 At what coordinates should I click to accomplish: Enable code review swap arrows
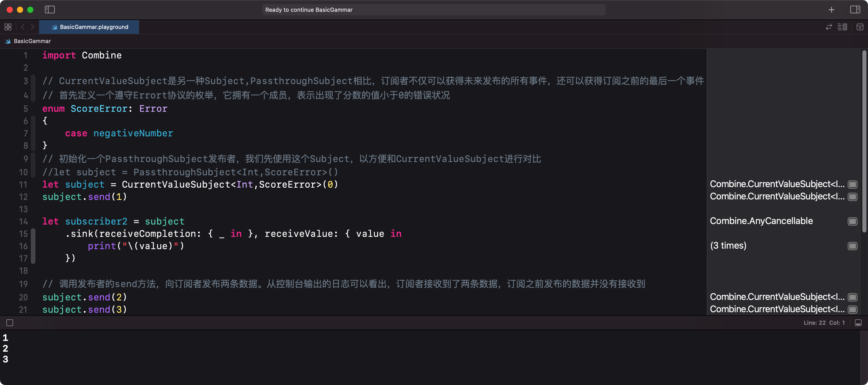(829, 27)
